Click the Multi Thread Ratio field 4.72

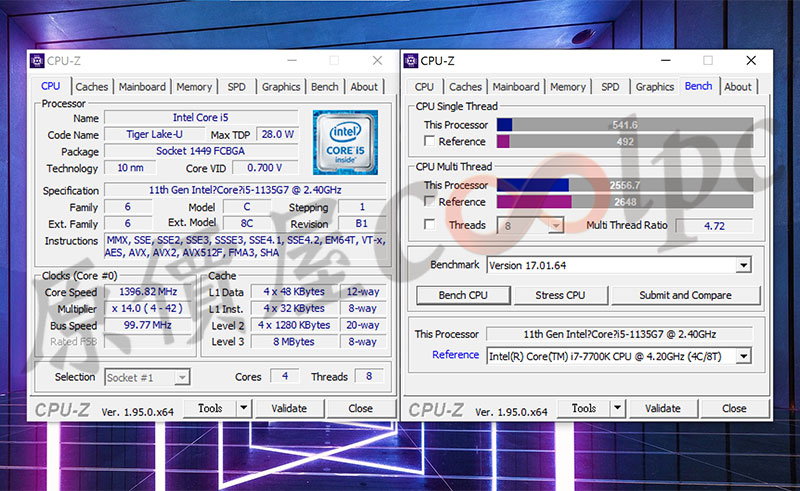714,226
